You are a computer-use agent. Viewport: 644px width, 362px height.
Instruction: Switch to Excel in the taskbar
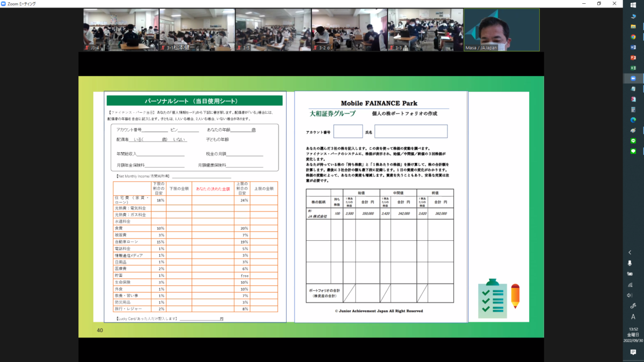[x=633, y=68]
